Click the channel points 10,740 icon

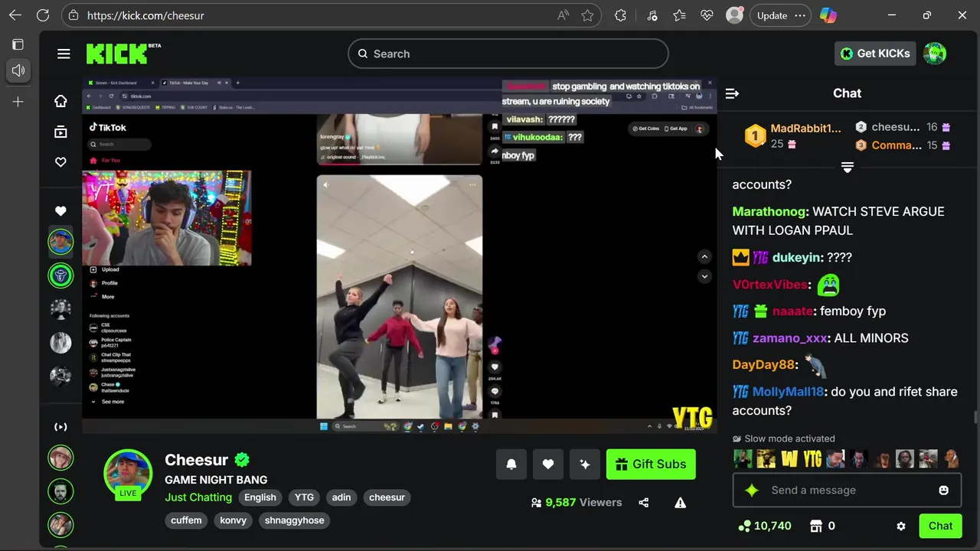744,527
